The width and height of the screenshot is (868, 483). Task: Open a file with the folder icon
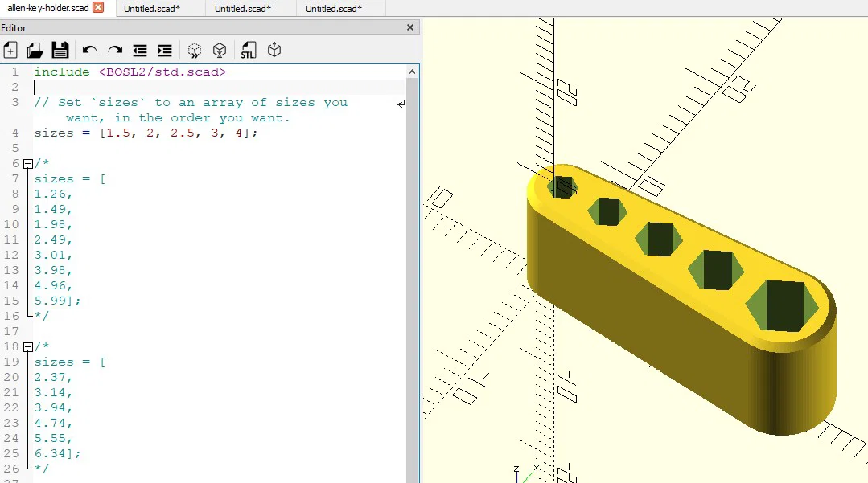point(35,51)
